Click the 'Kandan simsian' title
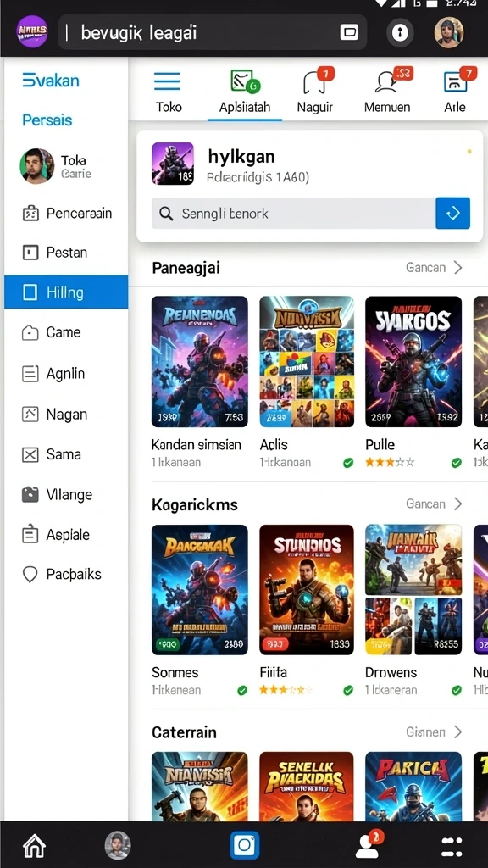The height and width of the screenshot is (868, 488). point(197,444)
